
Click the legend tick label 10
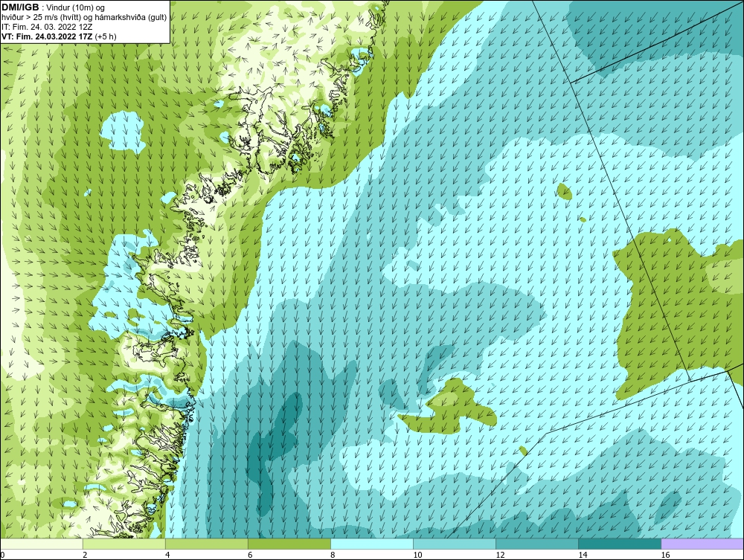point(417,555)
